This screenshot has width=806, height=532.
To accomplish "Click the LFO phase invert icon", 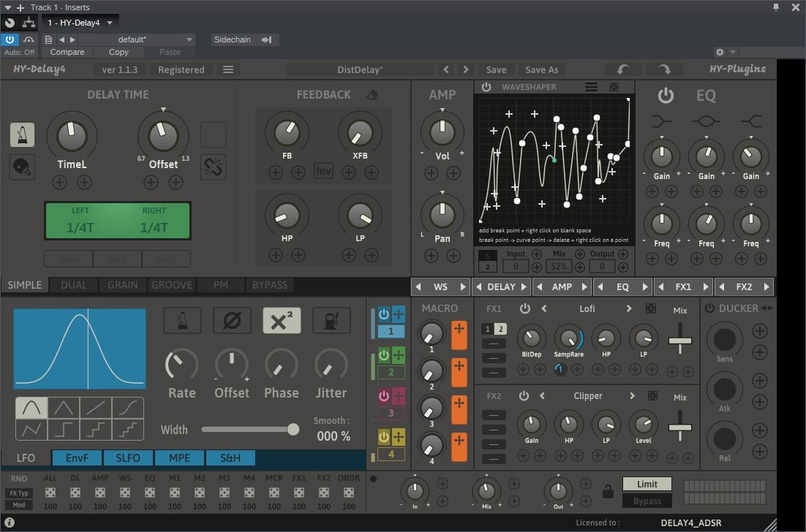I will click(x=232, y=320).
